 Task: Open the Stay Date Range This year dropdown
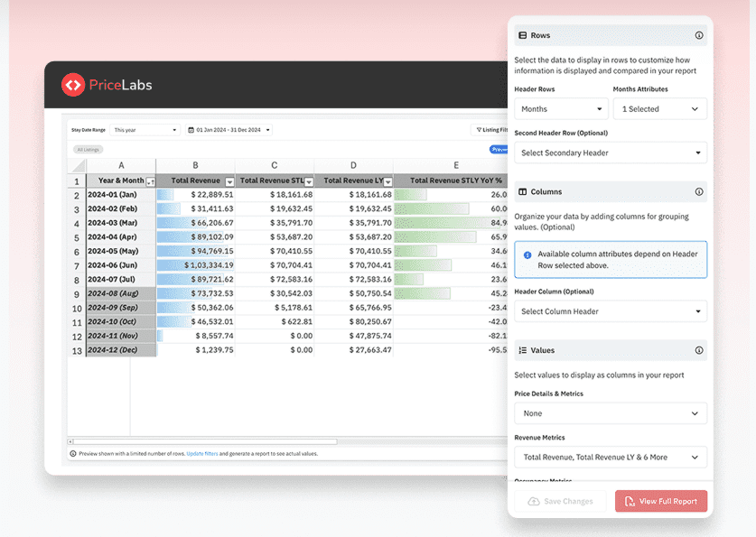(x=145, y=130)
